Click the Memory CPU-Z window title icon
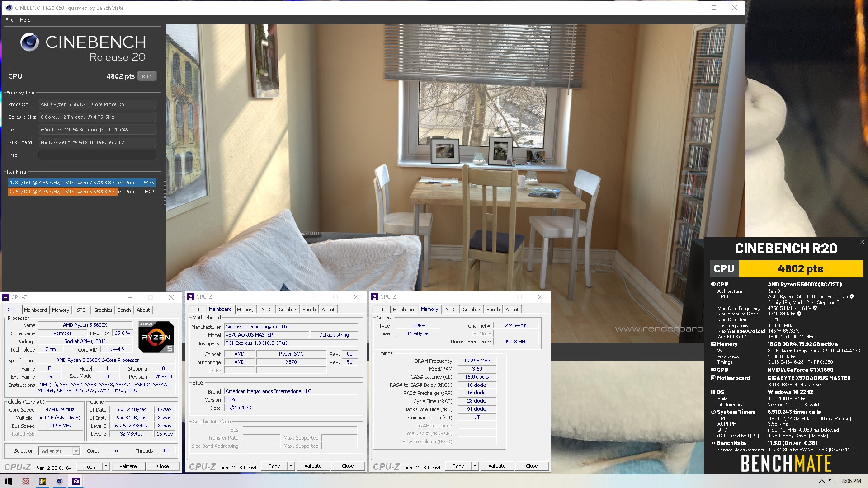The height and width of the screenshot is (488, 868). pyautogui.click(x=374, y=297)
